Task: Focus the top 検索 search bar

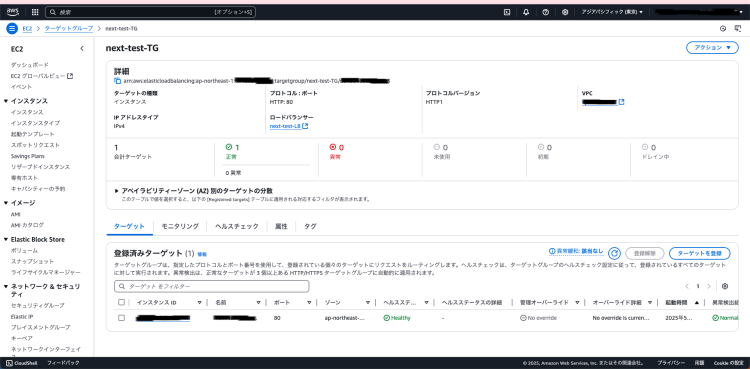Action: [150, 12]
